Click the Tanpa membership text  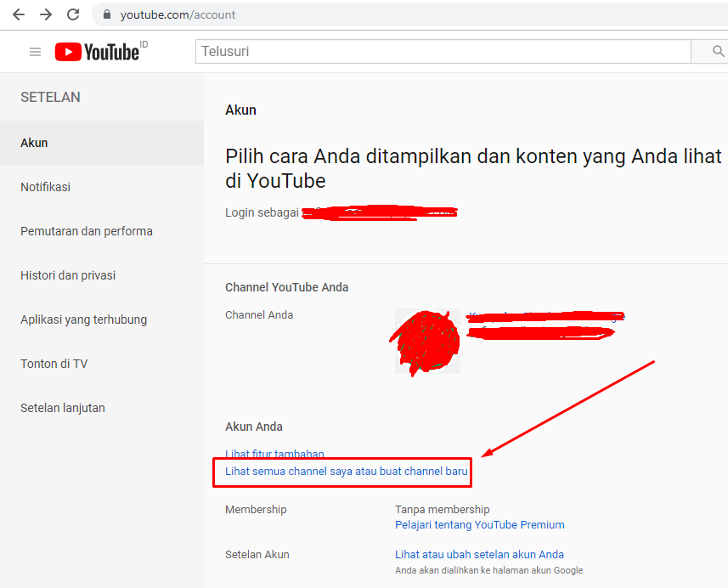coord(442,510)
